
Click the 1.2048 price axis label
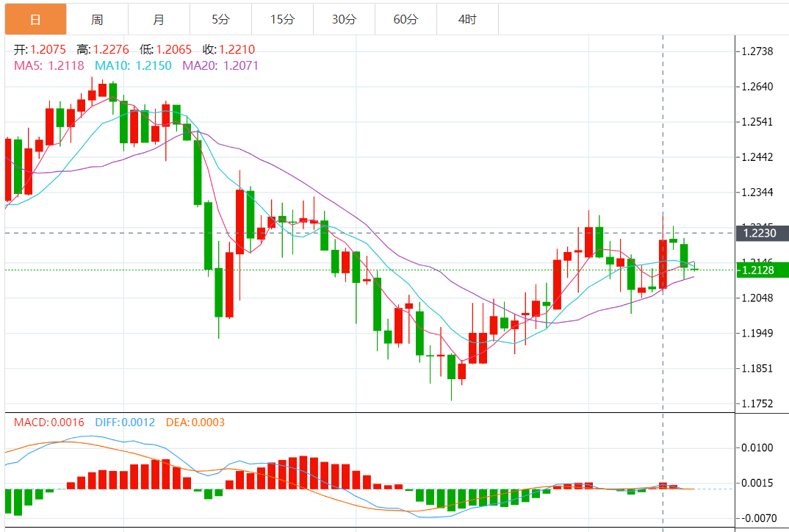757,298
